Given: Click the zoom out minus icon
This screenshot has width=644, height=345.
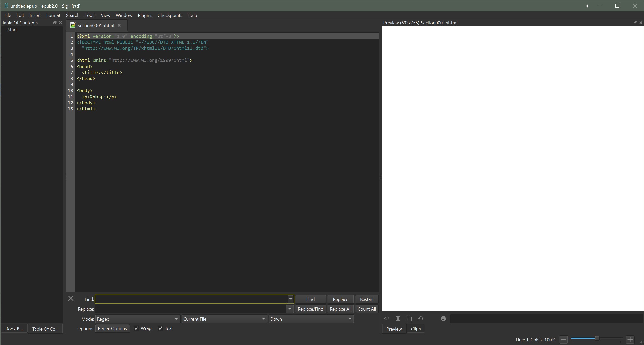Looking at the screenshot, I should (x=563, y=339).
